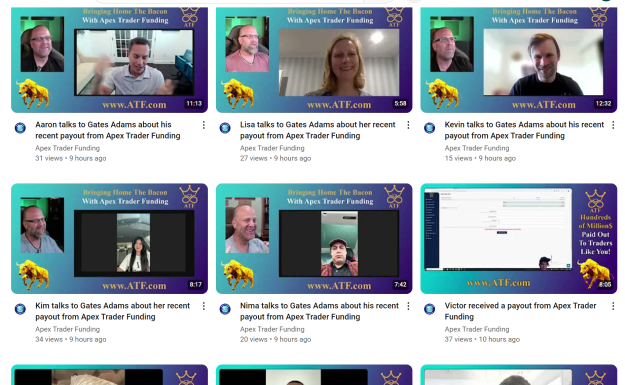Click channel avatar beside Victor's video title

(430, 309)
